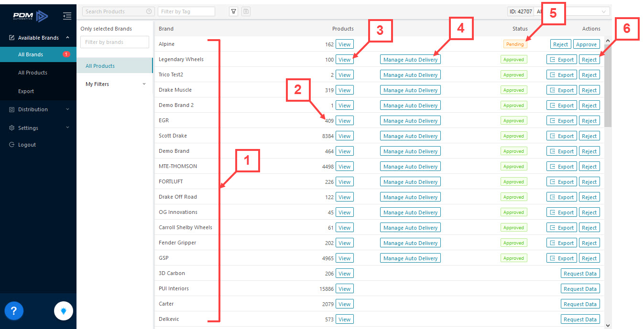This screenshot has width=644, height=329.
Task: Export the Legendary Wheels brand
Action: pyautogui.click(x=562, y=60)
